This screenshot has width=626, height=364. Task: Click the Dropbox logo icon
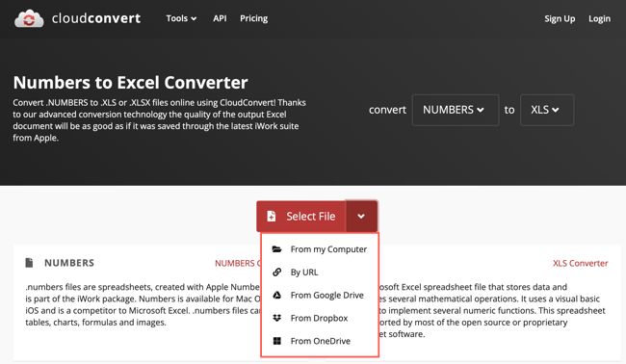tap(276, 318)
